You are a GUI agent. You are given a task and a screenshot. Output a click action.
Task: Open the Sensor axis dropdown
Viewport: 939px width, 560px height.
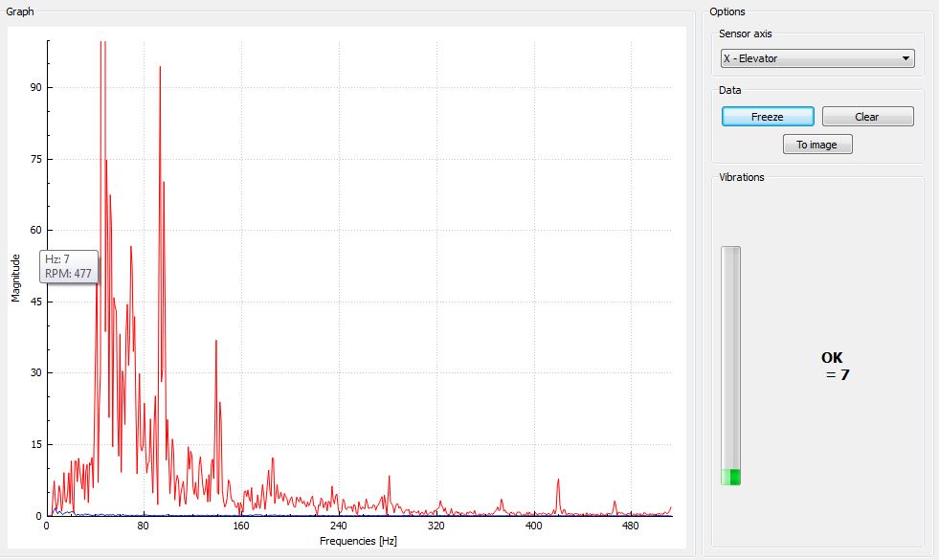816,58
